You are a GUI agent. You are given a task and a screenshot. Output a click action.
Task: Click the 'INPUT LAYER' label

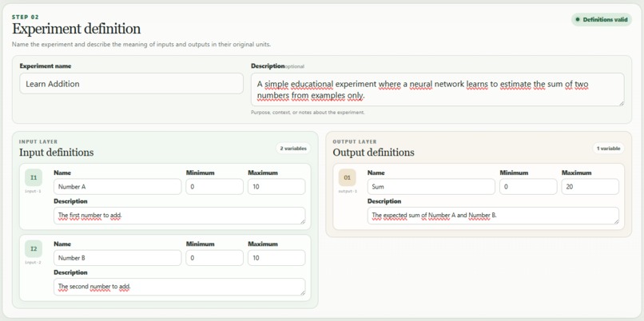click(x=38, y=141)
